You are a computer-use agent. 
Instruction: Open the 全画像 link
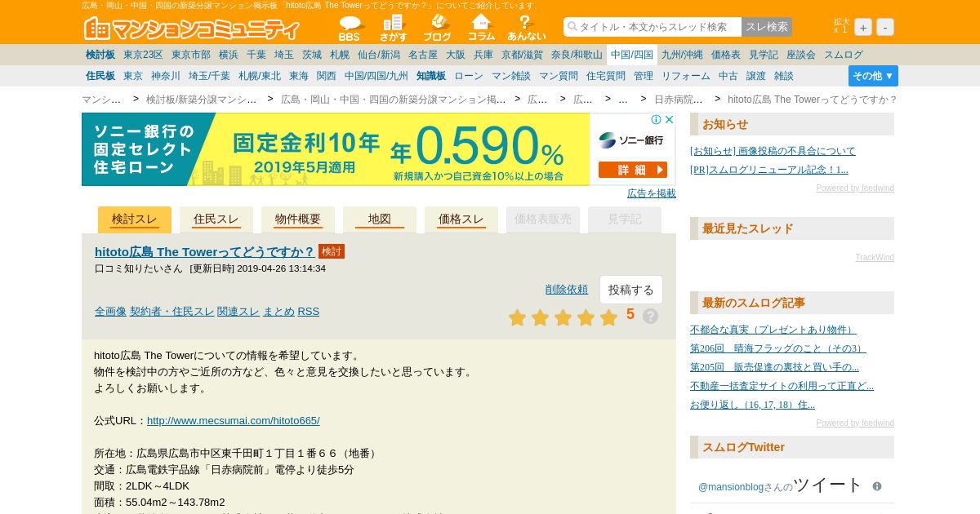coord(110,311)
